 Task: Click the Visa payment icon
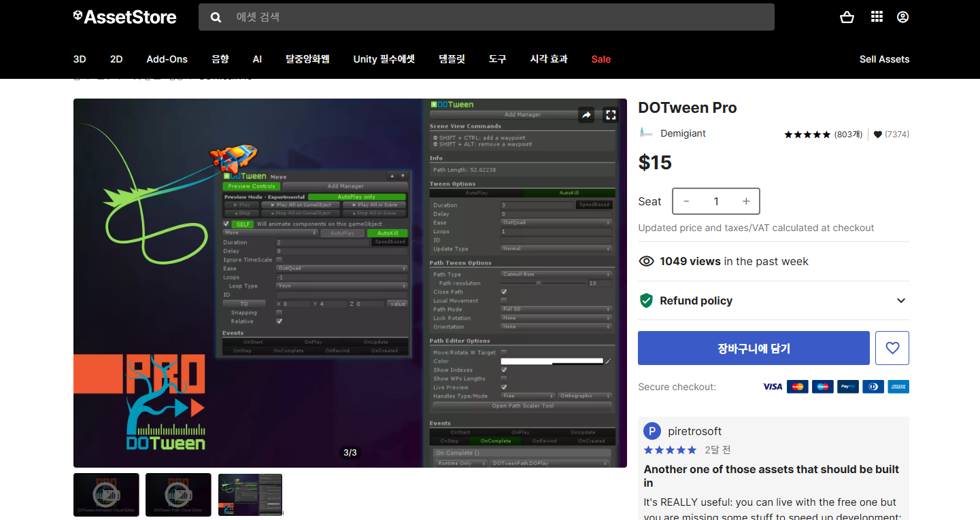(x=773, y=387)
